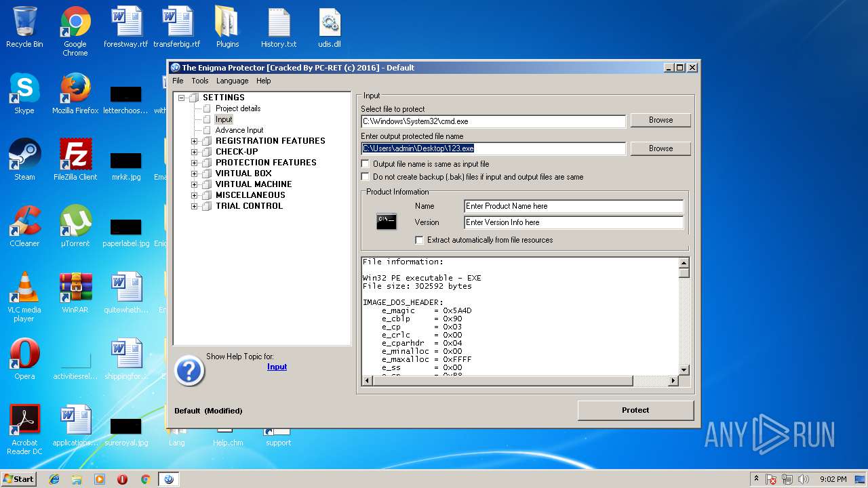Browse for the file to protect
Screen dimensions: 868x488
pyautogui.click(x=660, y=120)
